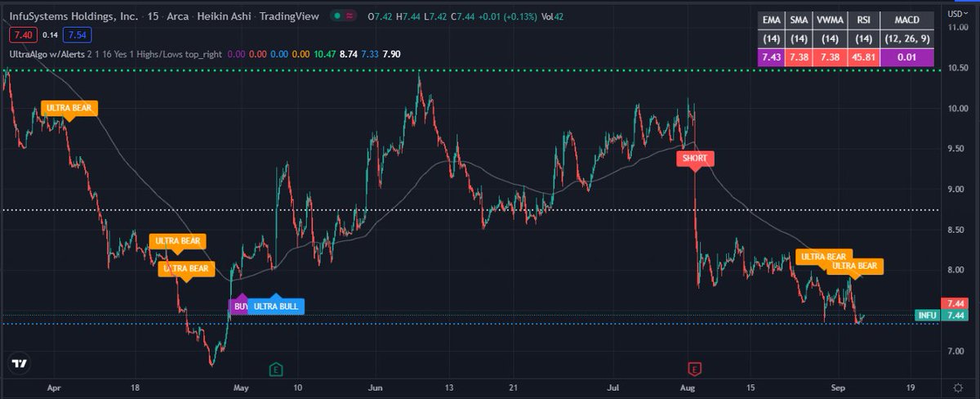The image size is (980, 399).
Task: Click the RSI value 45.81 cell
Action: tap(865, 58)
